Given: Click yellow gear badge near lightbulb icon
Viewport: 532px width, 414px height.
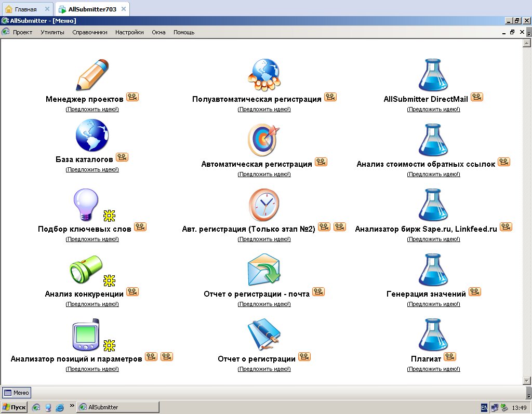Looking at the screenshot, I should point(109,216).
